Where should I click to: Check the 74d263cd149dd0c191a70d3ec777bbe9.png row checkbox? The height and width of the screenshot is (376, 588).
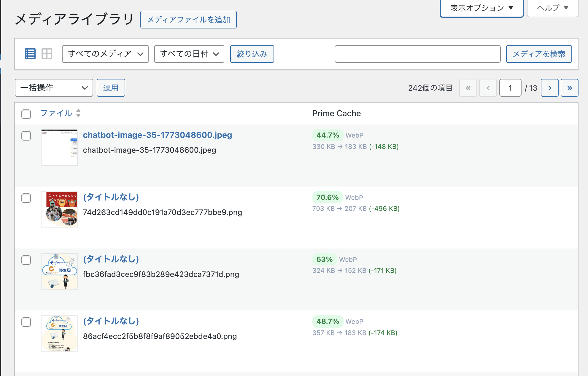pos(26,198)
